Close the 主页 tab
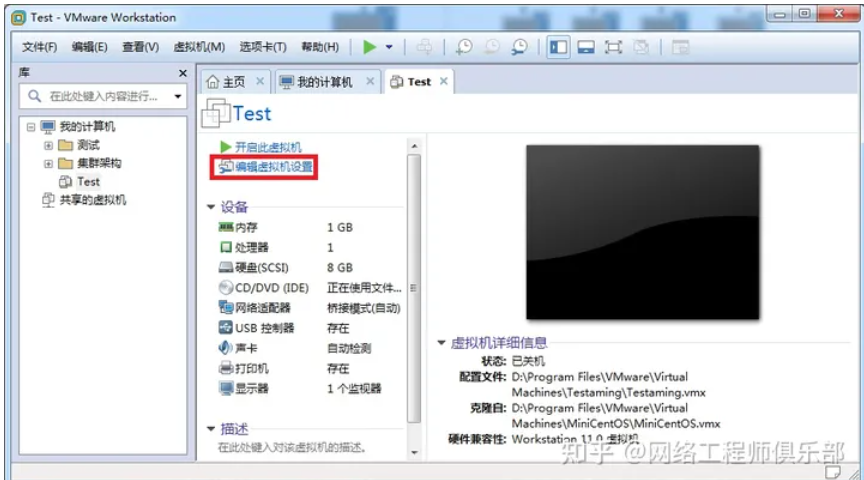864x480 pixels. (x=260, y=82)
